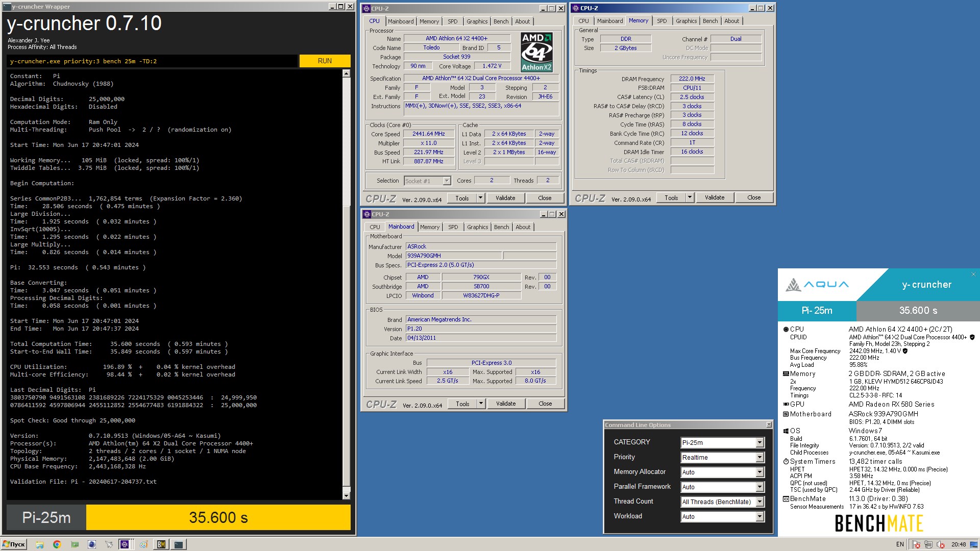Image resolution: width=980 pixels, height=551 pixels.
Task: Click Validate in CPU-Z CPU window
Action: click(505, 198)
